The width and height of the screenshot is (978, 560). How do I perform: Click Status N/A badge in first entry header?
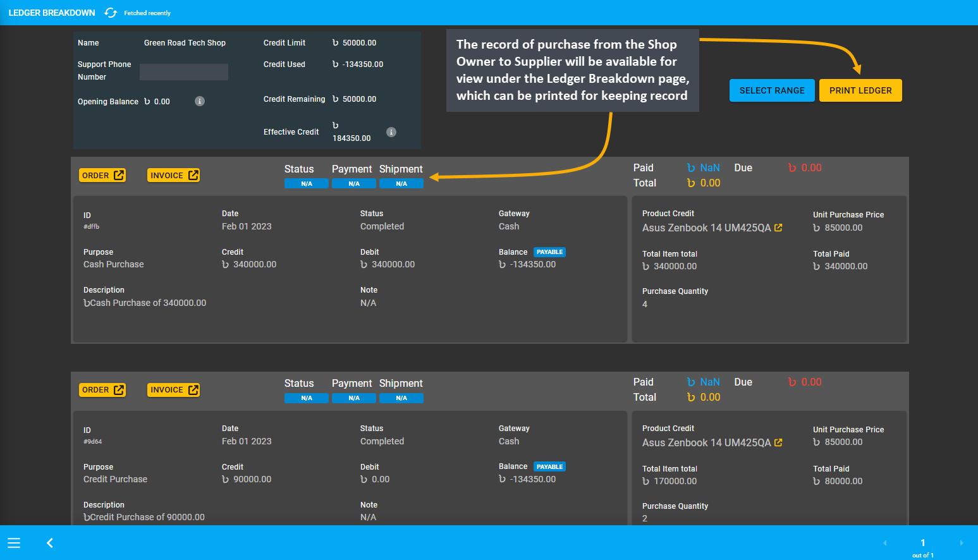307,184
